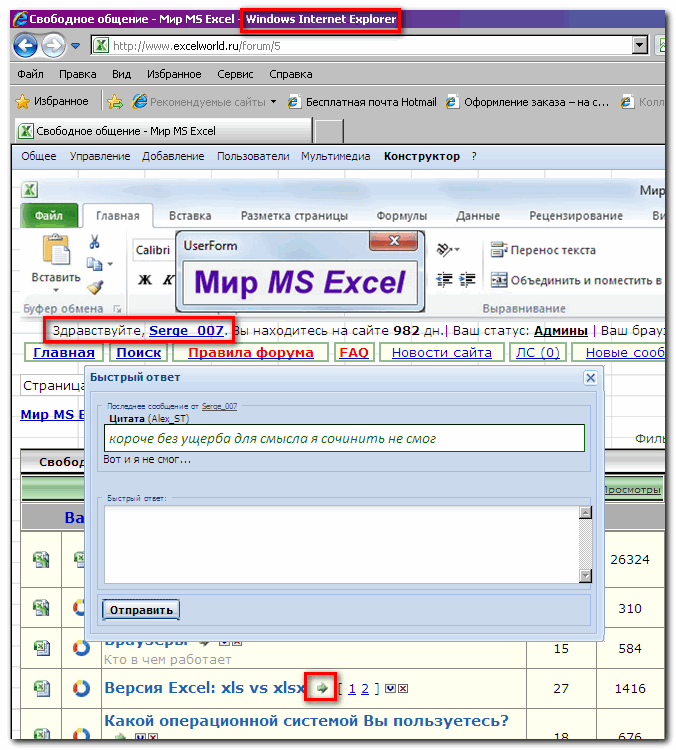Switch to the Рецензирование ribbon tab
The image size is (676, 750).
(576, 216)
